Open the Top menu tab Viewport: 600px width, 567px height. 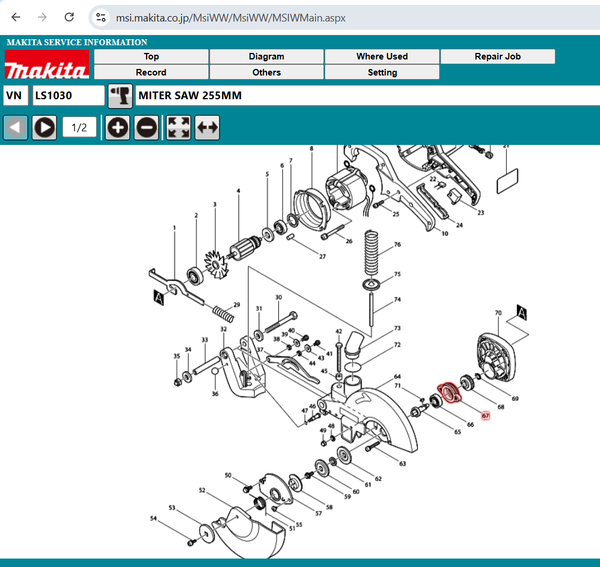151,57
